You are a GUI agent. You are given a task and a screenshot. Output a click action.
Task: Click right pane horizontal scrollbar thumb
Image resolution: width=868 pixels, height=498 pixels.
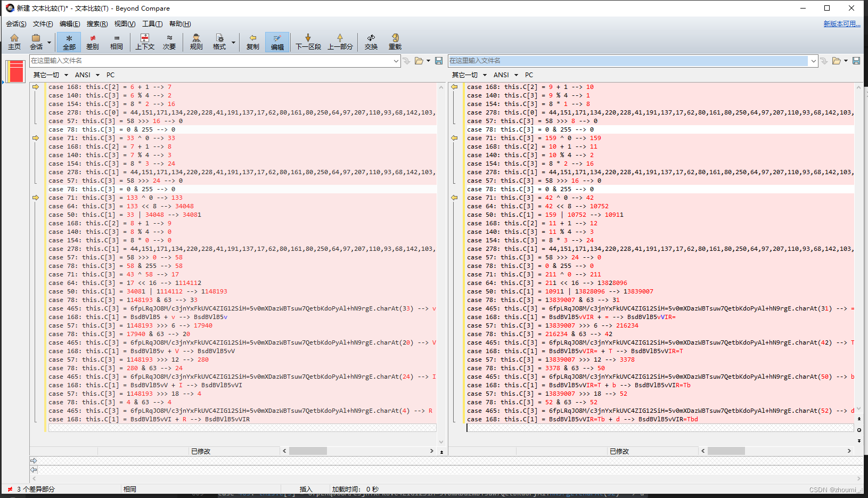click(726, 451)
